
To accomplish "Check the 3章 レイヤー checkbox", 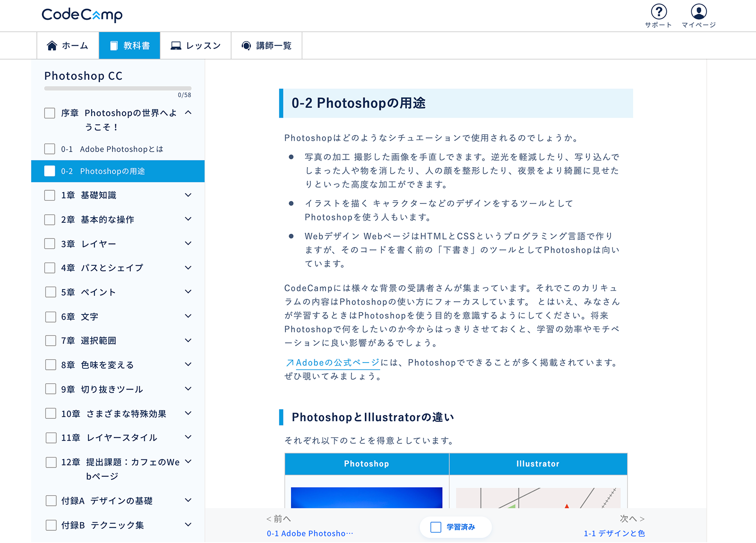I will point(50,244).
